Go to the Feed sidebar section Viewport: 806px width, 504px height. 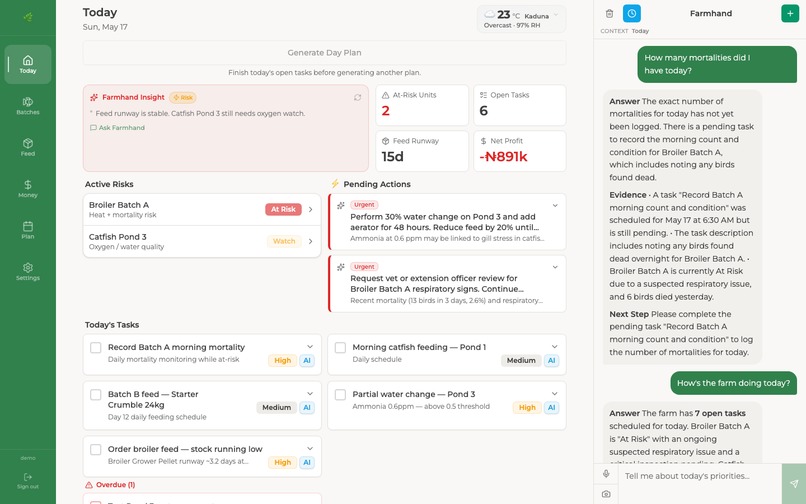28,147
